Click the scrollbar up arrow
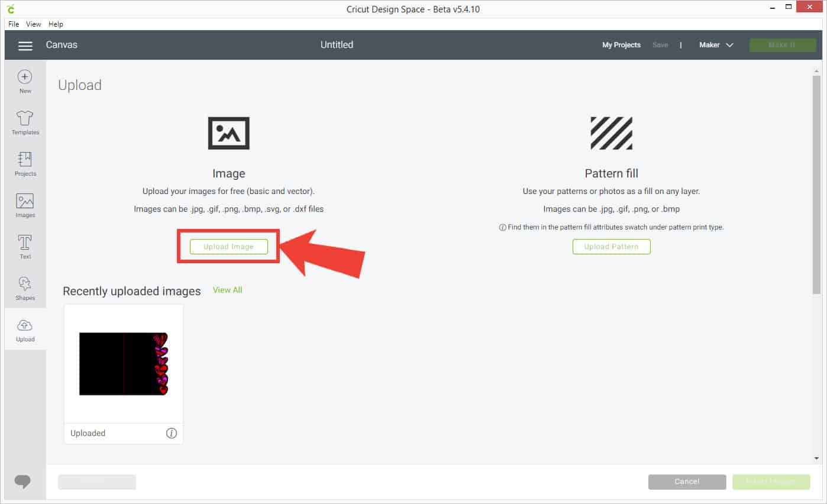827x504 pixels. coord(817,70)
